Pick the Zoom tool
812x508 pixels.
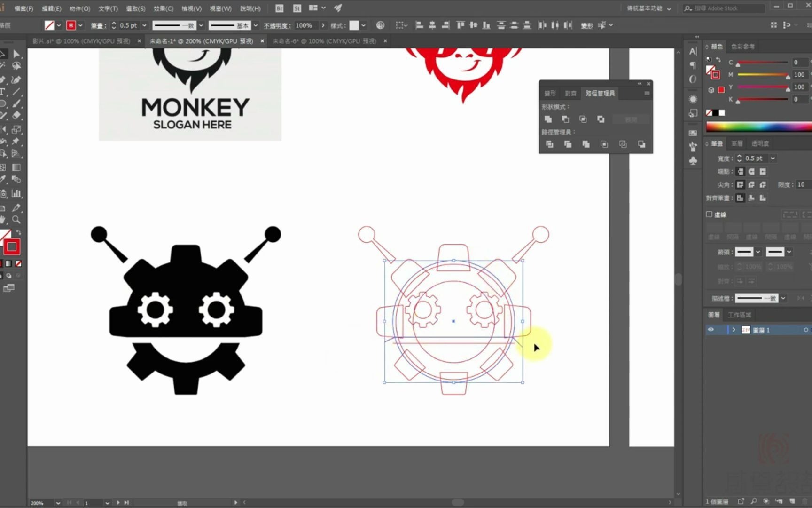[x=16, y=219]
